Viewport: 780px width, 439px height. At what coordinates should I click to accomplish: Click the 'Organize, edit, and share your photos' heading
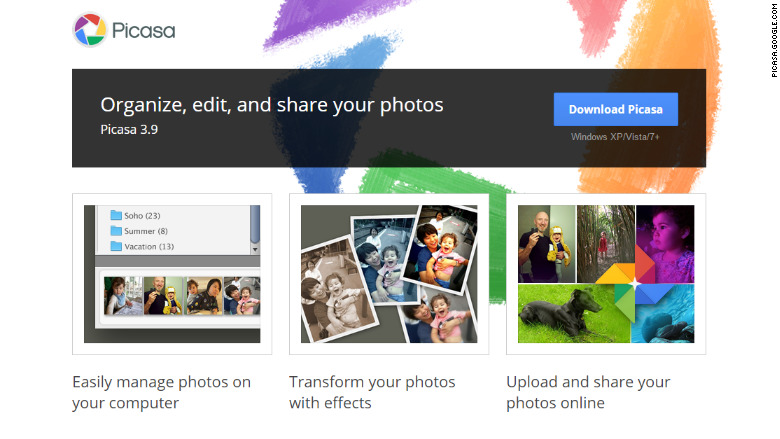click(x=271, y=105)
